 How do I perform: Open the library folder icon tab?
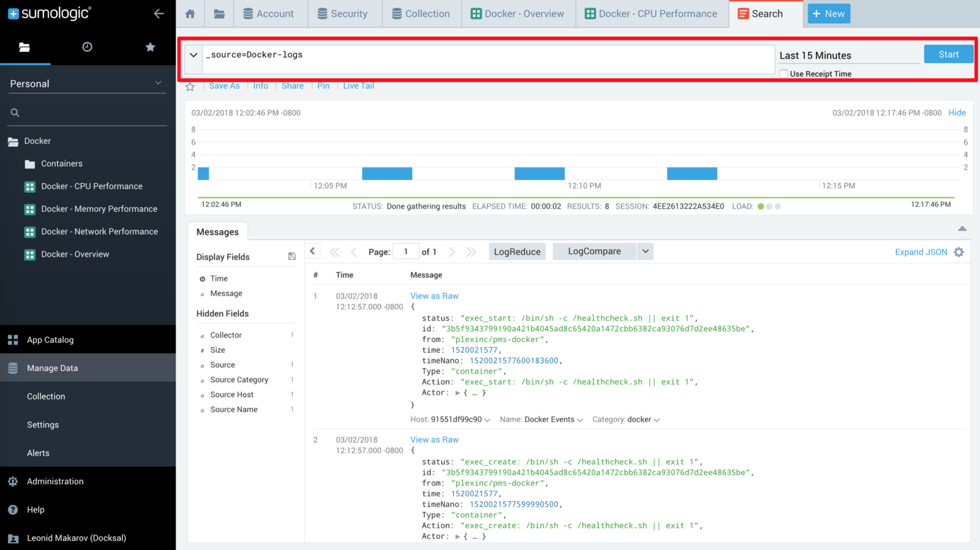[x=219, y=13]
